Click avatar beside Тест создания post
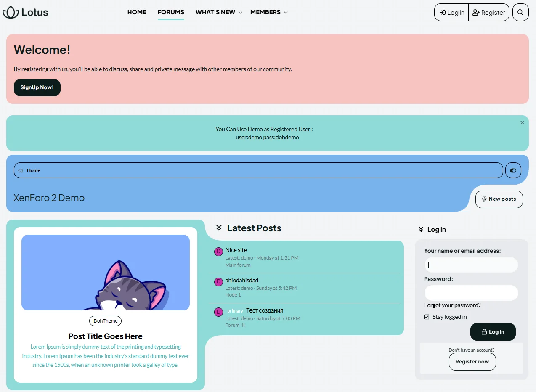 (x=218, y=312)
